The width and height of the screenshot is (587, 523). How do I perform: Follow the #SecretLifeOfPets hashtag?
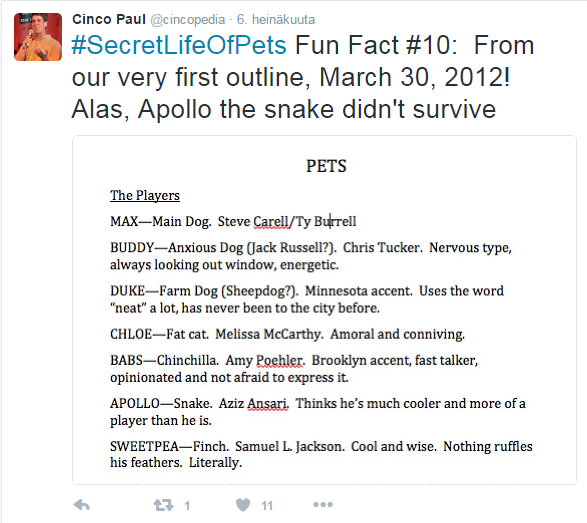coord(179,45)
